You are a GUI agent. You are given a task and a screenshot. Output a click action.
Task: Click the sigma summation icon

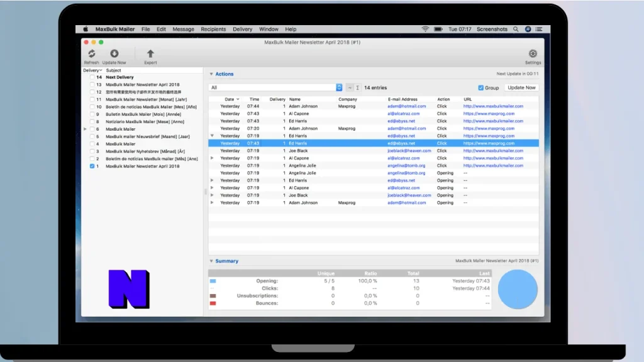358,88
